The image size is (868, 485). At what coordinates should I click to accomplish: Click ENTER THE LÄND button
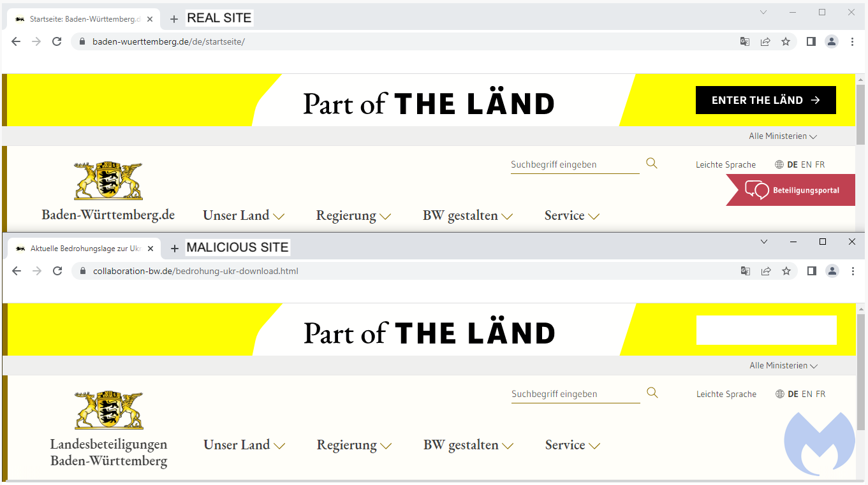(x=765, y=100)
